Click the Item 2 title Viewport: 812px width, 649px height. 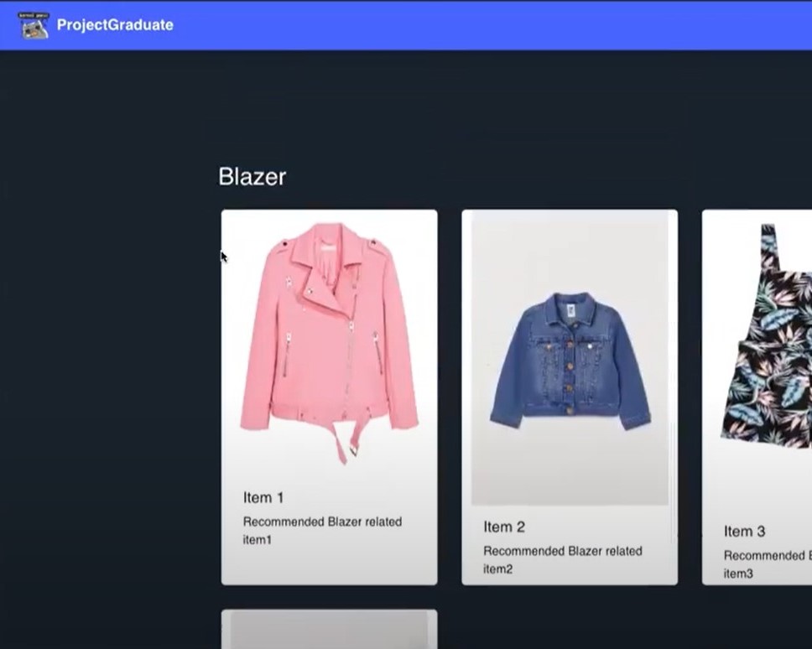click(504, 527)
